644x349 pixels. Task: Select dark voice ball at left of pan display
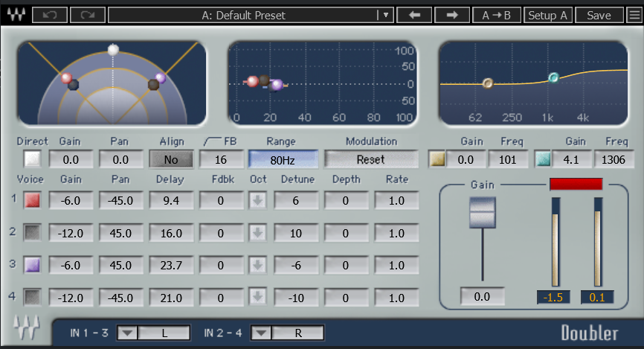pyautogui.click(x=73, y=85)
